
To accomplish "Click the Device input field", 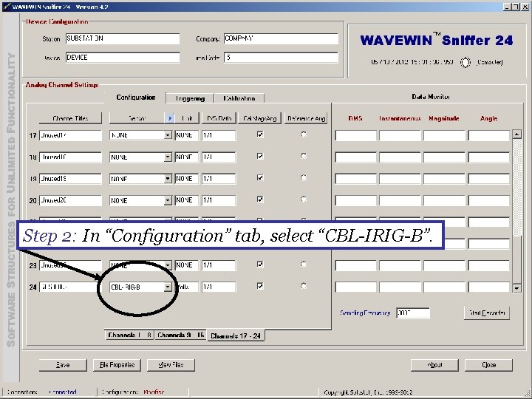I will click(123, 58).
